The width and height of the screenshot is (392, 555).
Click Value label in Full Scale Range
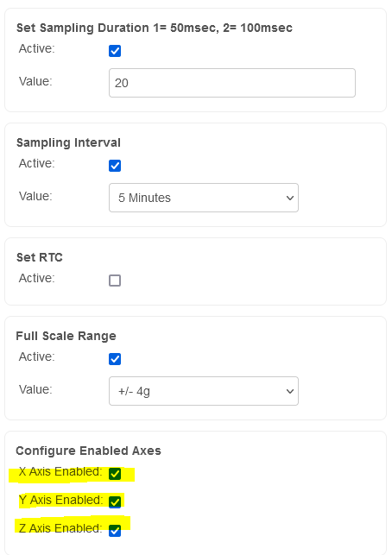click(35, 389)
